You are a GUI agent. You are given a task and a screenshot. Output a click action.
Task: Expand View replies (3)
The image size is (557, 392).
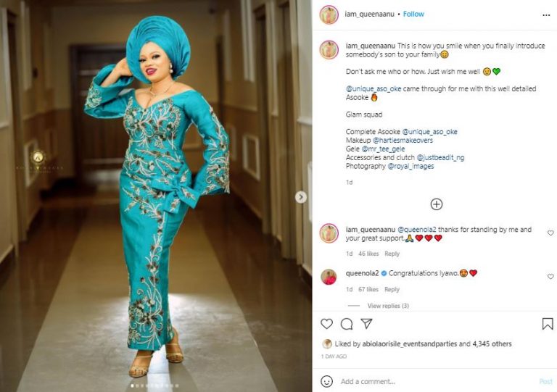point(388,306)
